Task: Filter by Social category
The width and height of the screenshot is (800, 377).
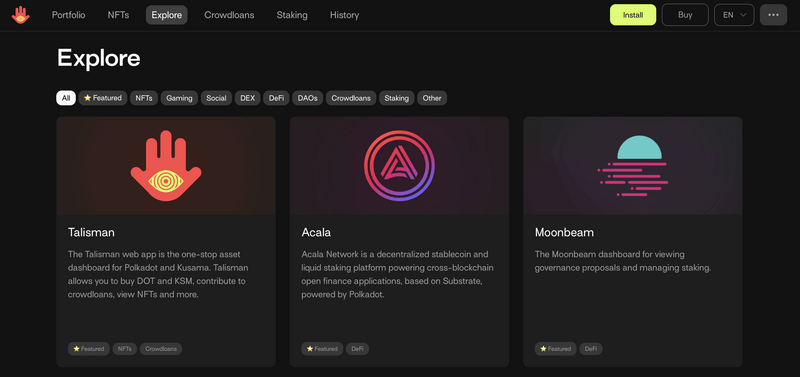Action: pos(216,98)
